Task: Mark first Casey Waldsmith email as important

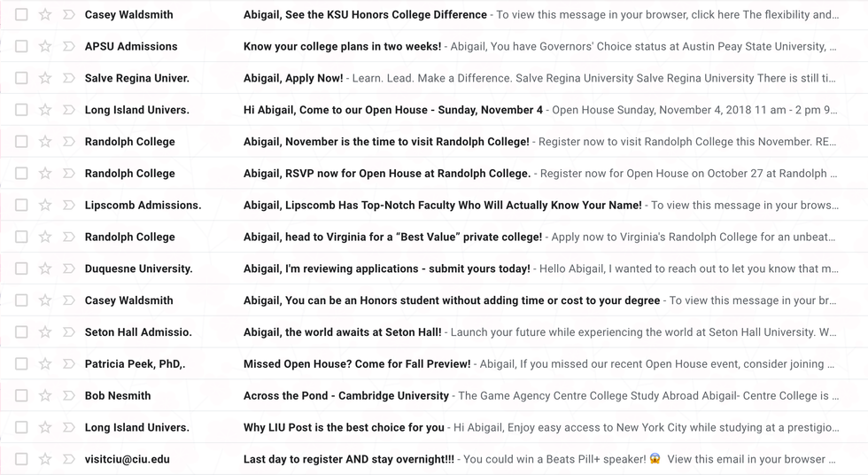Action: pos(69,15)
